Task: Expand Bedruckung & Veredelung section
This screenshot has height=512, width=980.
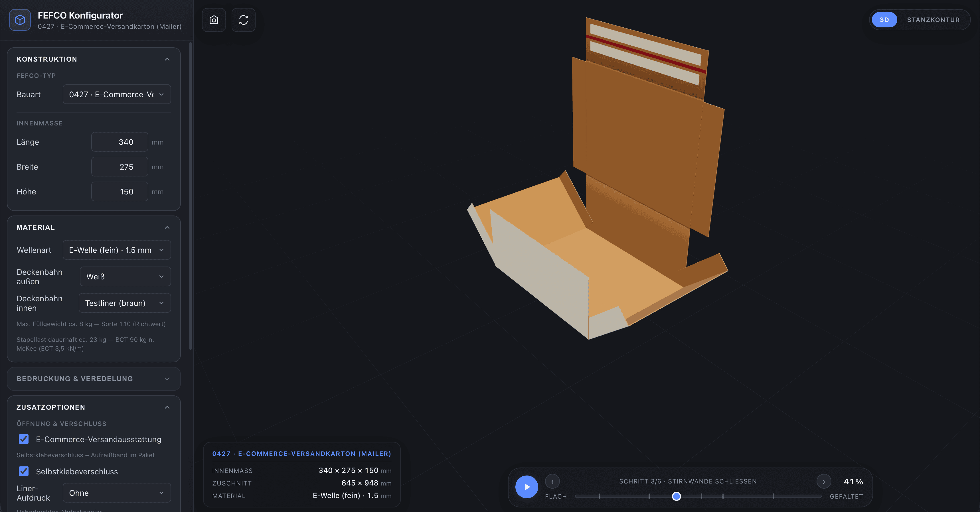Action: tap(94, 379)
